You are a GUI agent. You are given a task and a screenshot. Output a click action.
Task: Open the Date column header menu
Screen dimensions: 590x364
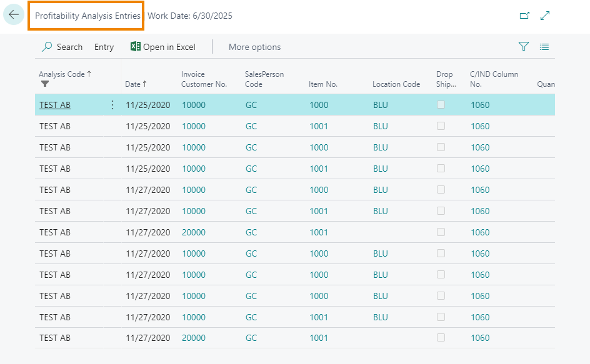coord(136,84)
